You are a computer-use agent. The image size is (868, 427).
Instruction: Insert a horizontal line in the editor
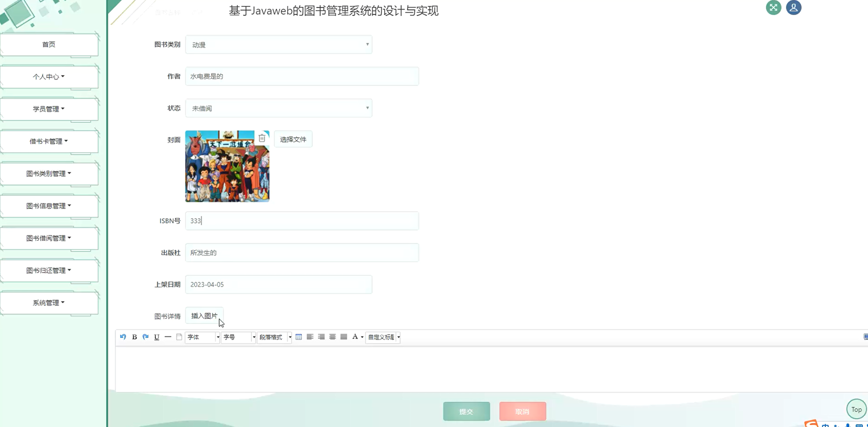[168, 336]
